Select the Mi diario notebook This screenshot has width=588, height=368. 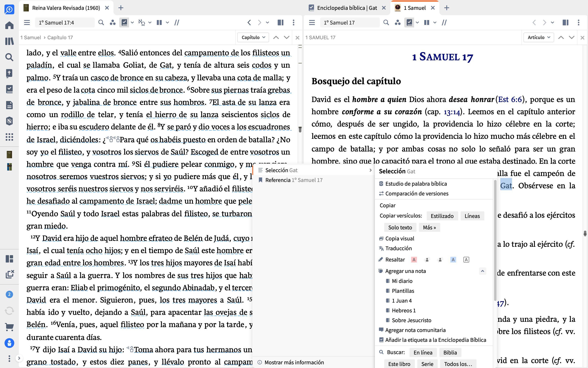(x=402, y=281)
